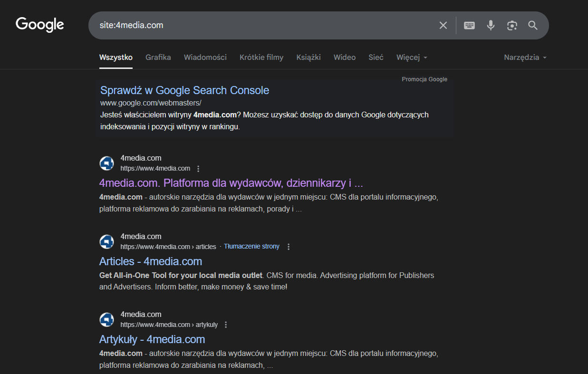Open three-dot menu for Artykuły result
The height and width of the screenshot is (374, 588).
226,324
